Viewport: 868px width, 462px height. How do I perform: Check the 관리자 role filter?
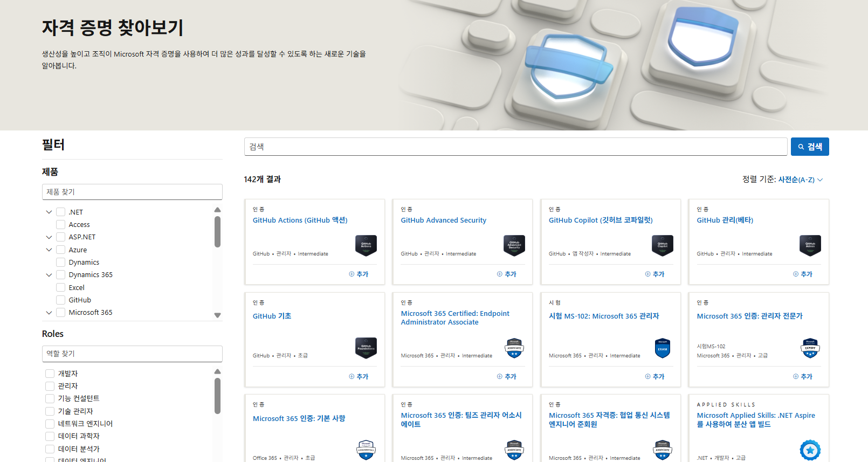pos(50,386)
